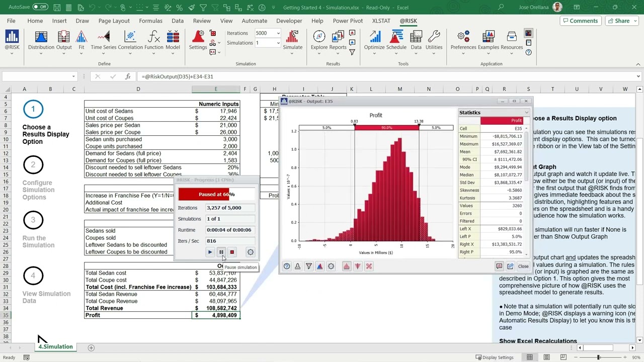Open the @RISK Distribution tool

(41, 41)
